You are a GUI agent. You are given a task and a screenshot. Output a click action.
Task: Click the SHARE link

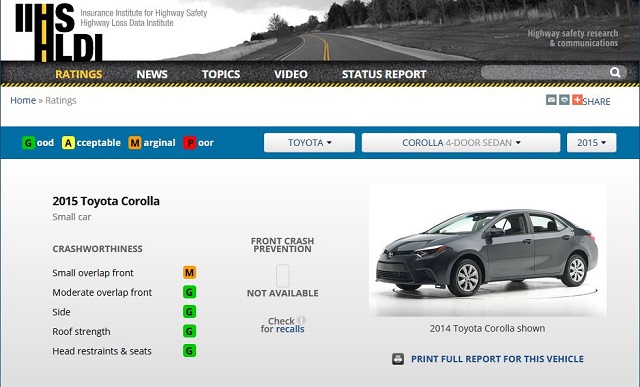[x=596, y=101]
